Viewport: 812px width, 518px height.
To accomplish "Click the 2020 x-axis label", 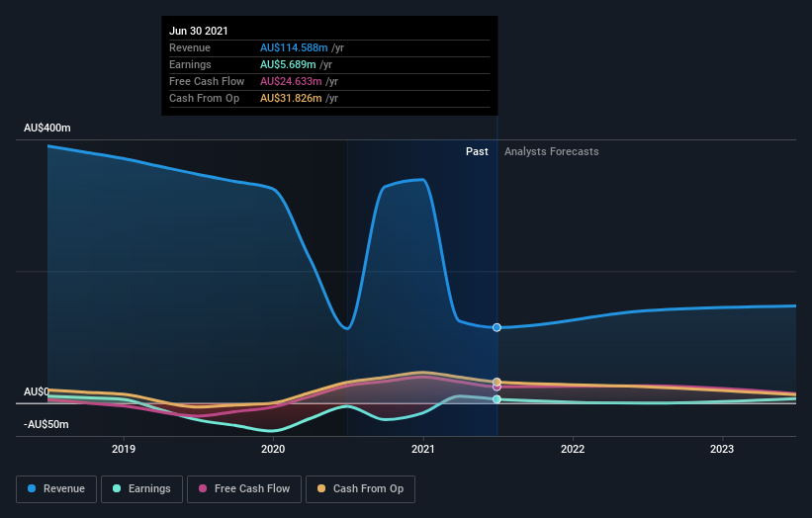I will pos(273,449).
